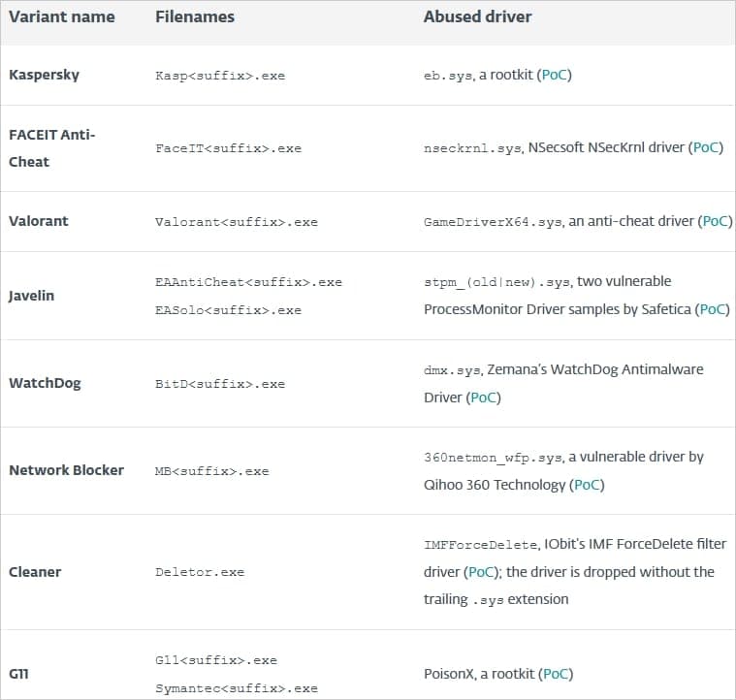
Task: Select the G11 variant name cell
Action: 18,674
